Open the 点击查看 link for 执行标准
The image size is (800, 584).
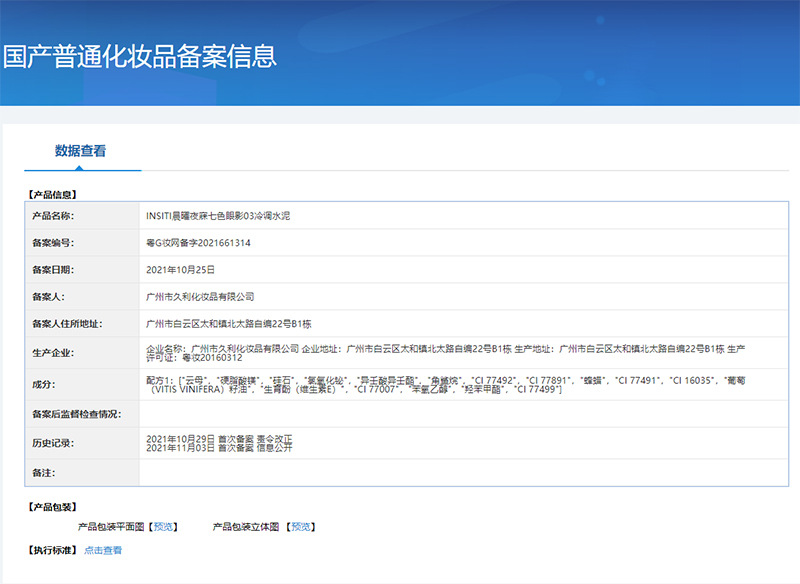[103, 550]
